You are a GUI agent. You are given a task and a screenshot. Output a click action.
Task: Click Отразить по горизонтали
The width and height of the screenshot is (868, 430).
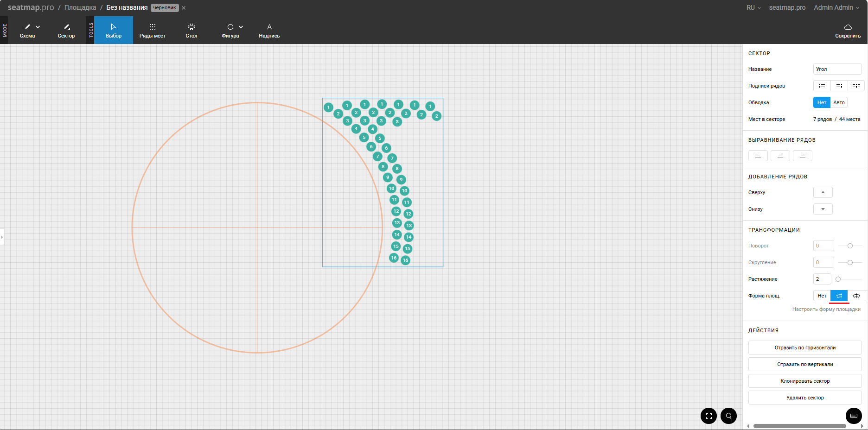pyautogui.click(x=805, y=348)
